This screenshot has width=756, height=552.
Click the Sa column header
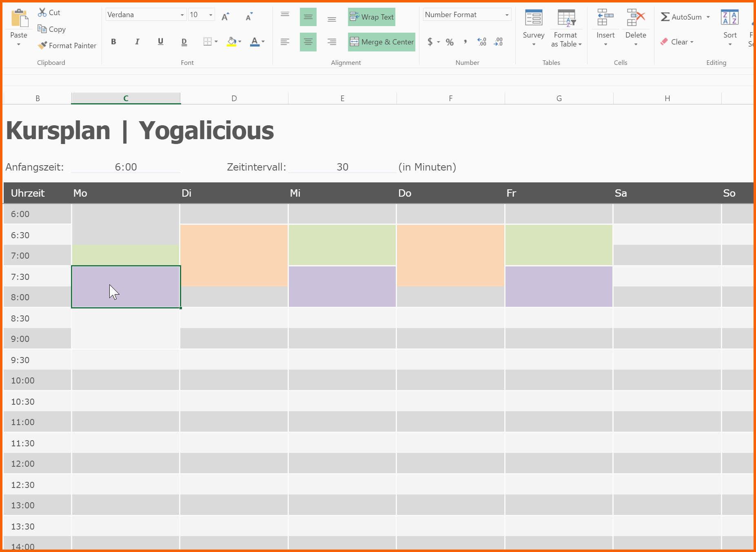coord(667,193)
